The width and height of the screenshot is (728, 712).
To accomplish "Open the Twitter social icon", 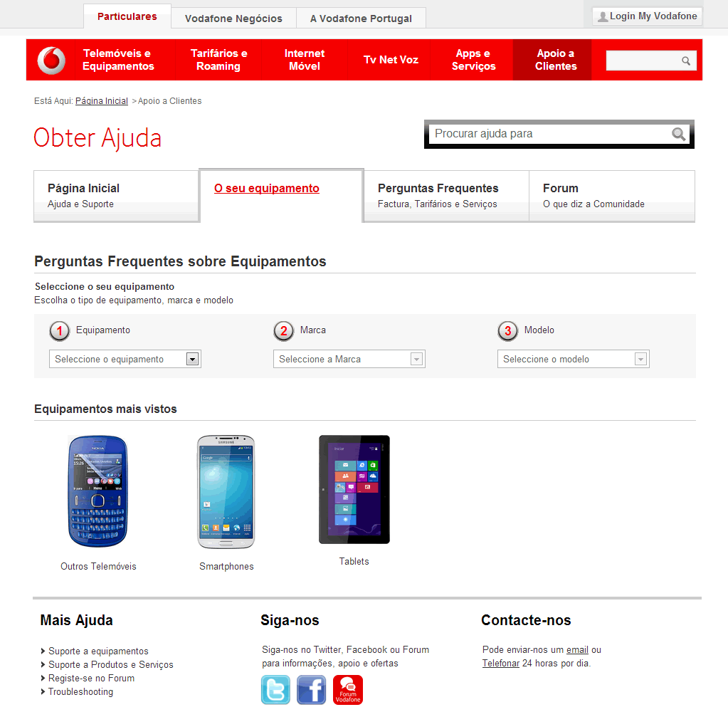I will 275,690.
